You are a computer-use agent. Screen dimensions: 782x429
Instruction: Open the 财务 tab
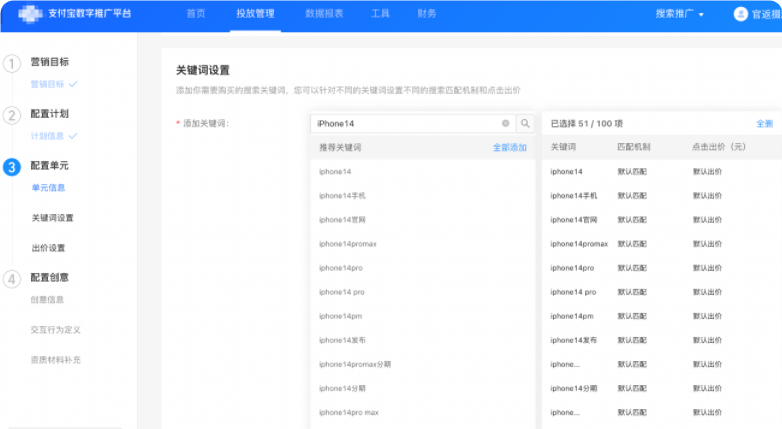[426, 14]
